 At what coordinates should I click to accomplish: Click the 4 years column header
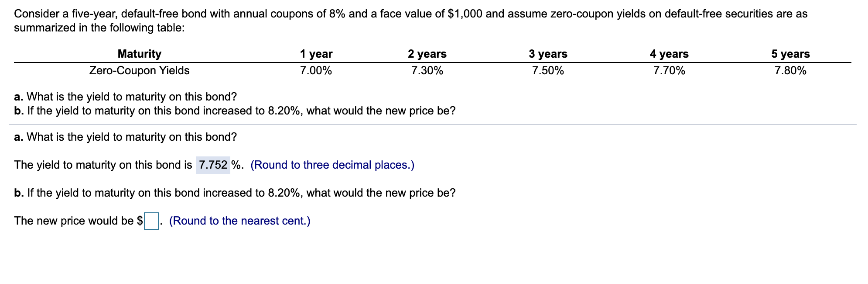coord(669,54)
